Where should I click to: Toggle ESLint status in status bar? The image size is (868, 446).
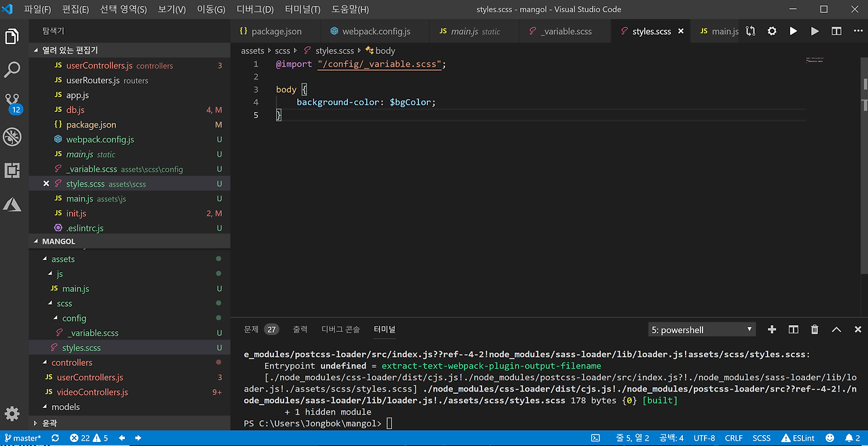[798, 438]
